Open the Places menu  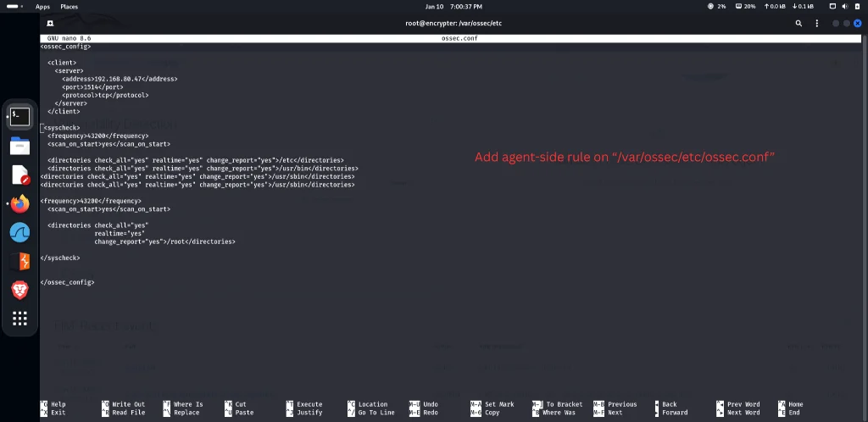tap(70, 7)
